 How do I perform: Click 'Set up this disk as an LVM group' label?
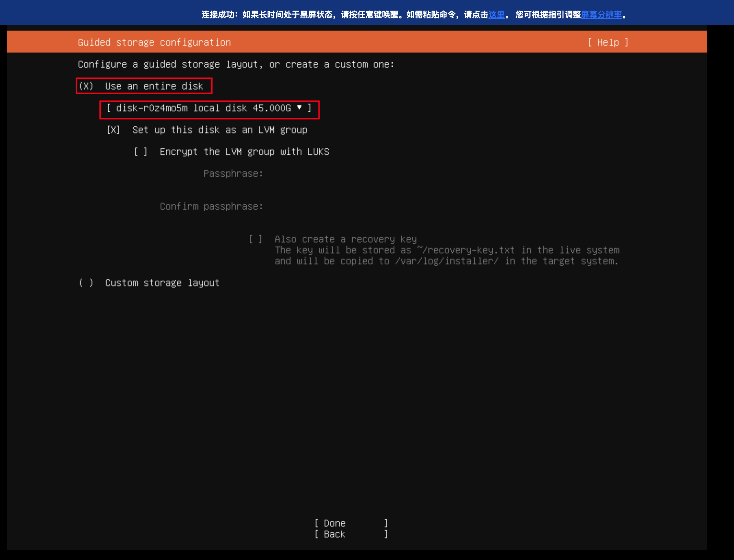pos(220,130)
